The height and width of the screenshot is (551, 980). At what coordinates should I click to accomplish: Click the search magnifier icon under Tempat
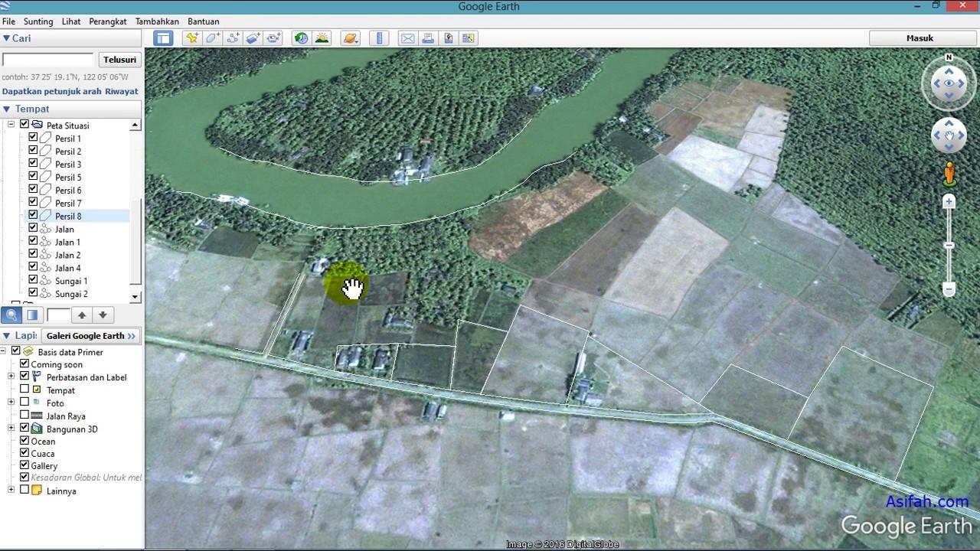tap(11, 315)
